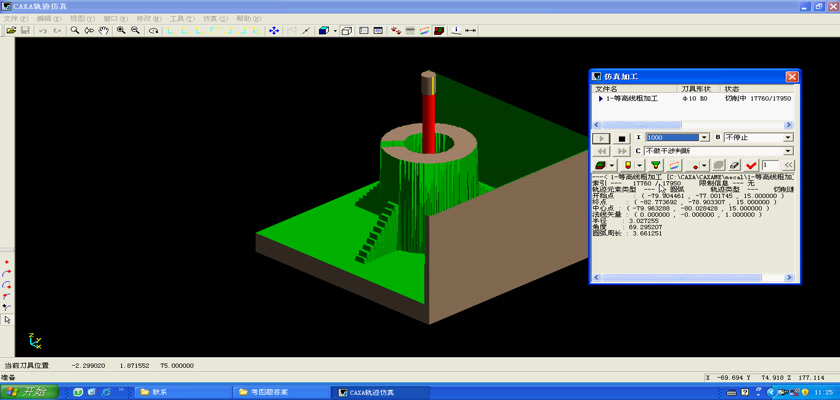Click the right arrow of info pane scrollbar
This screenshot has width=840, height=400.
(789, 278)
